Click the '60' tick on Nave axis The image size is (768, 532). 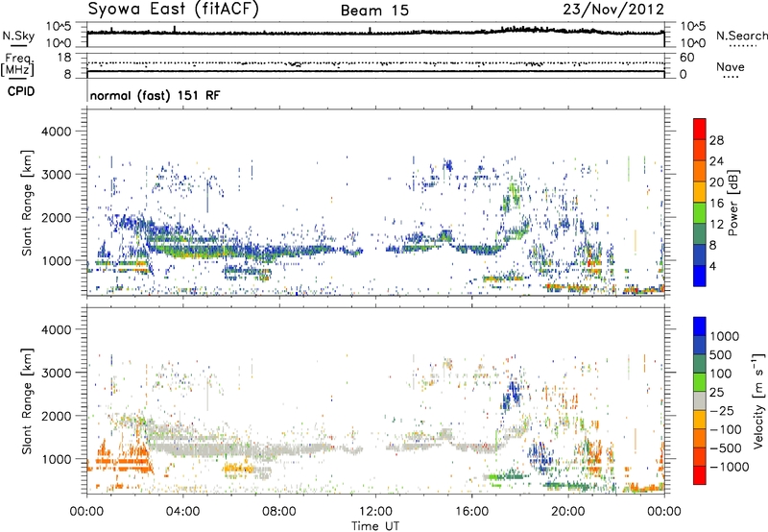[x=687, y=58]
